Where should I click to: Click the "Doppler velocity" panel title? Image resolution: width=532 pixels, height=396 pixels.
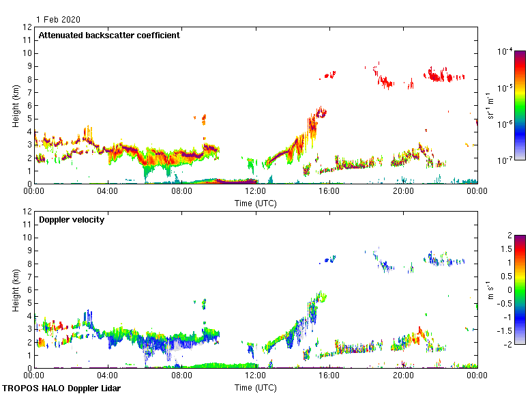tap(72, 220)
